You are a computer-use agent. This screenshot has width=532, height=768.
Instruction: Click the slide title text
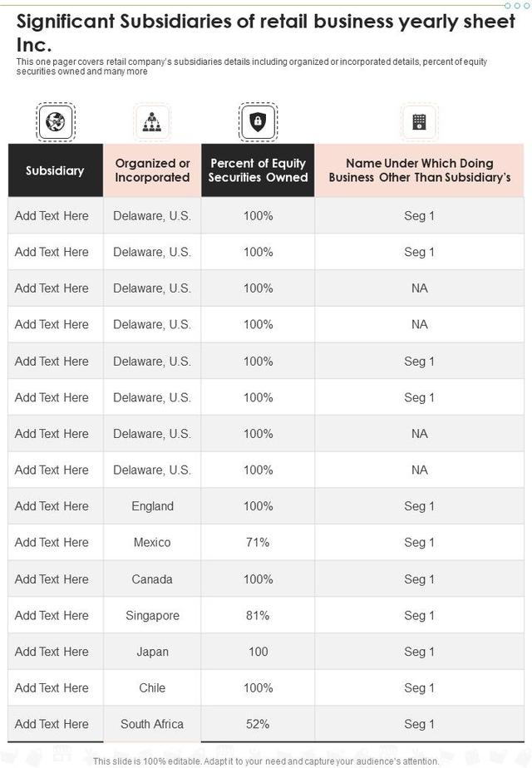266,32
